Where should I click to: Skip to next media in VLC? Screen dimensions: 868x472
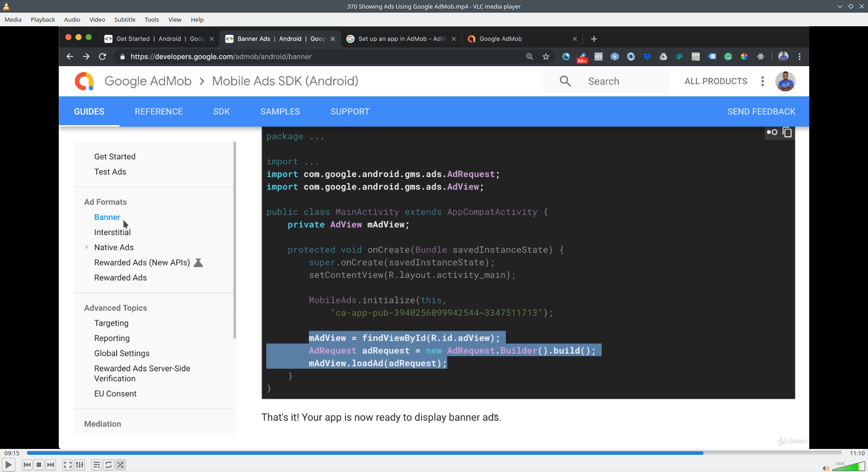pyautogui.click(x=51, y=465)
